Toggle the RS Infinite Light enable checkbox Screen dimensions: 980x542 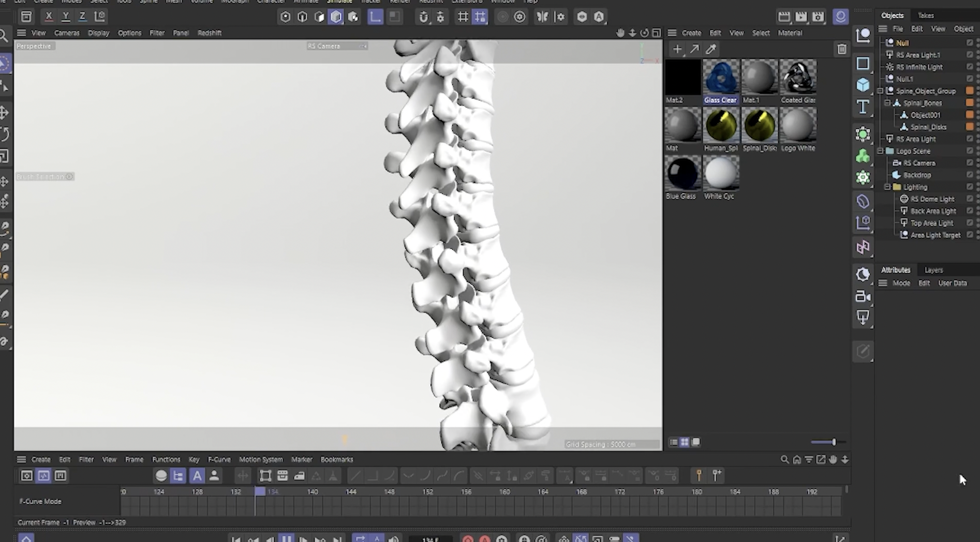click(x=970, y=67)
